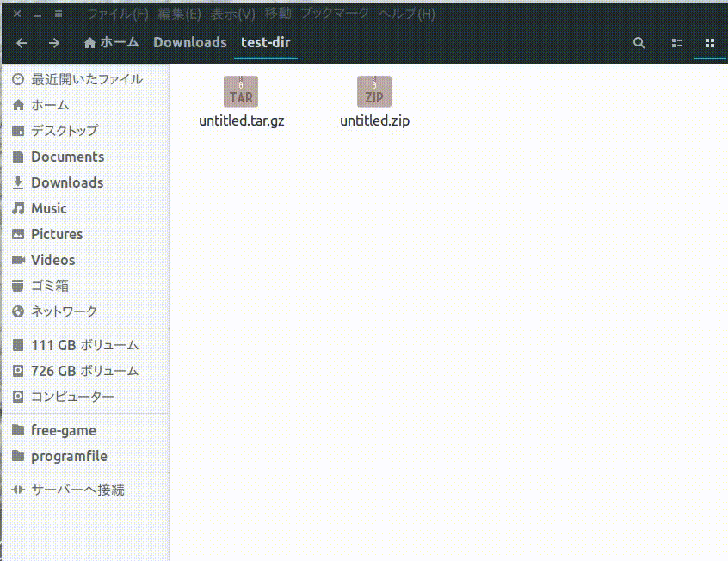The width and height of the screenshot is (728, 561).
Task: Select the Music folder in the sidebar
Action: tap(50, 207)
